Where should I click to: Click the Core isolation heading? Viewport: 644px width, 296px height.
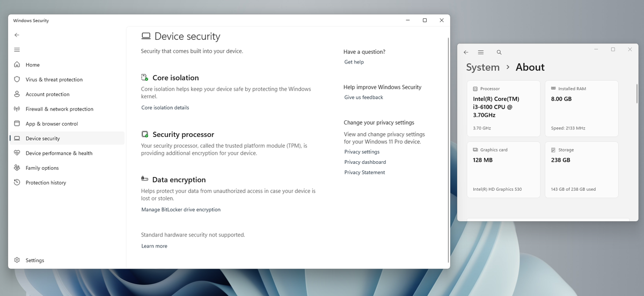pos(175,77)
